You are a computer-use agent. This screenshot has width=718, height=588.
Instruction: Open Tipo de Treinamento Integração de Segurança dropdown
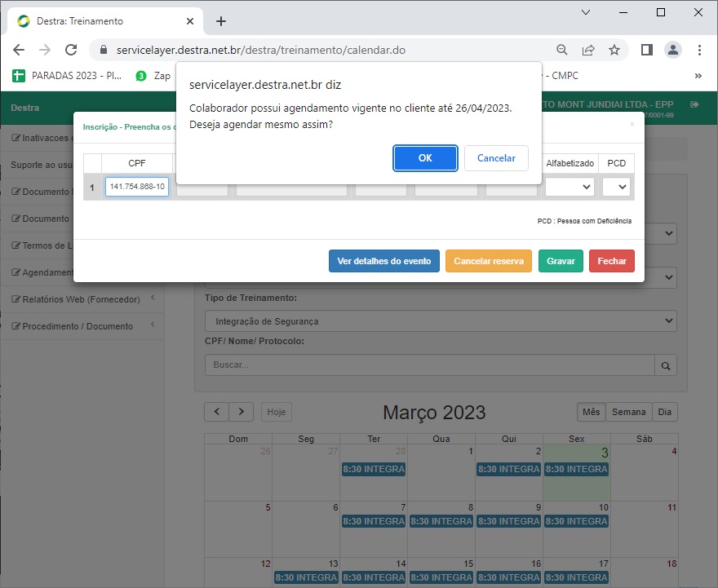coord(441,321)
